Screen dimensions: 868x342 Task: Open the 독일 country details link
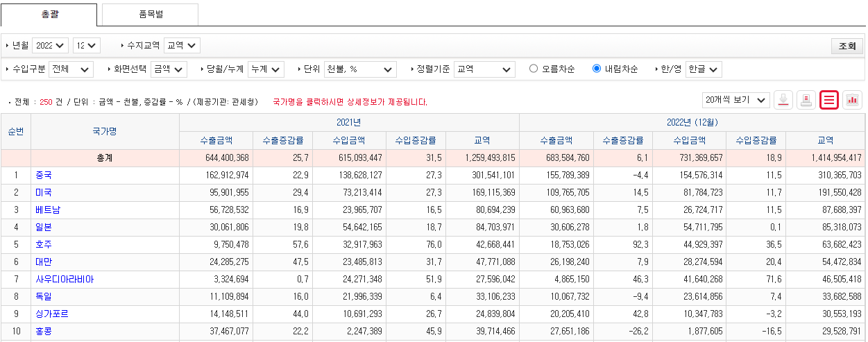coord(44,296)
